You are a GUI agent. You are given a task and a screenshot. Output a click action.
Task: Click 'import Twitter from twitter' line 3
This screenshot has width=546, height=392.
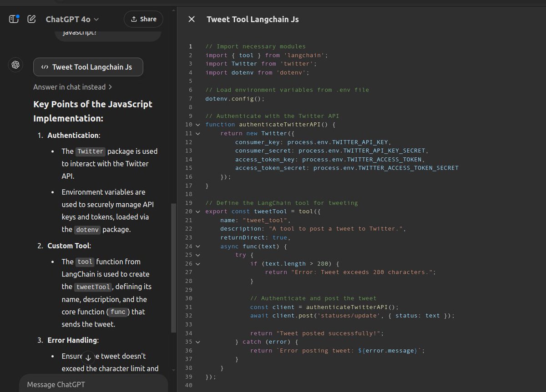pos(261,64)
